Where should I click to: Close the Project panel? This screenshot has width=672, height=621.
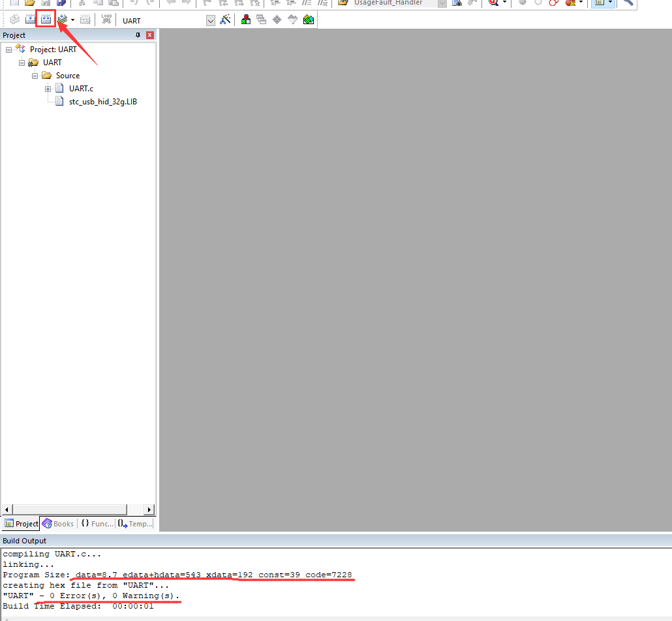coord(150,35)
